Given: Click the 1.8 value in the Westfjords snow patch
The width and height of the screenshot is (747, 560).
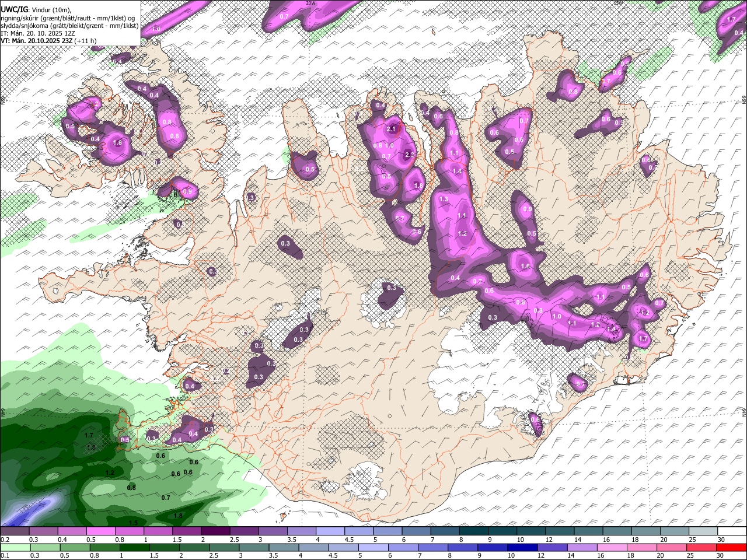Looking at the screenshot, I should [117, 142].
